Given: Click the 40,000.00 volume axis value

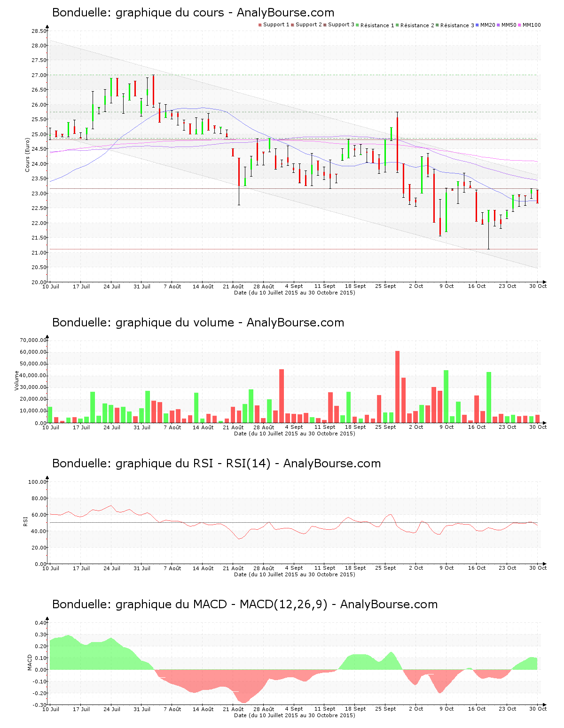Looking at the screenshot, I should click(33, 376).
